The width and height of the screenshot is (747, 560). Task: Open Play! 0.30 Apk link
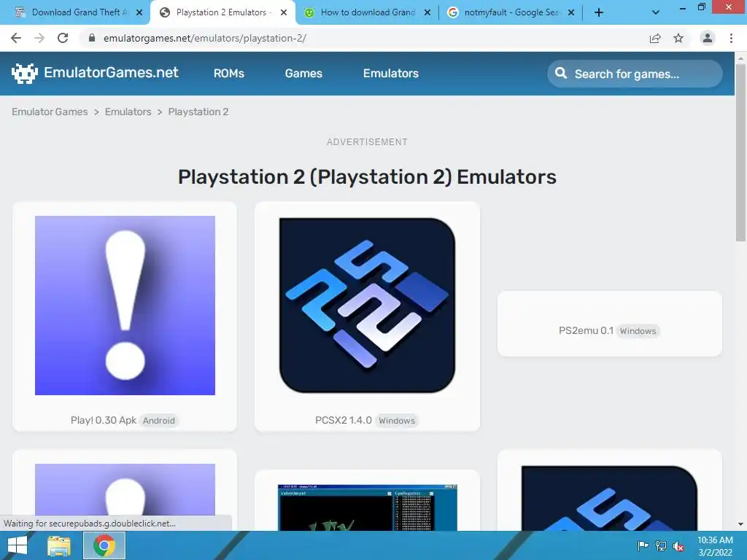point(104,421)
